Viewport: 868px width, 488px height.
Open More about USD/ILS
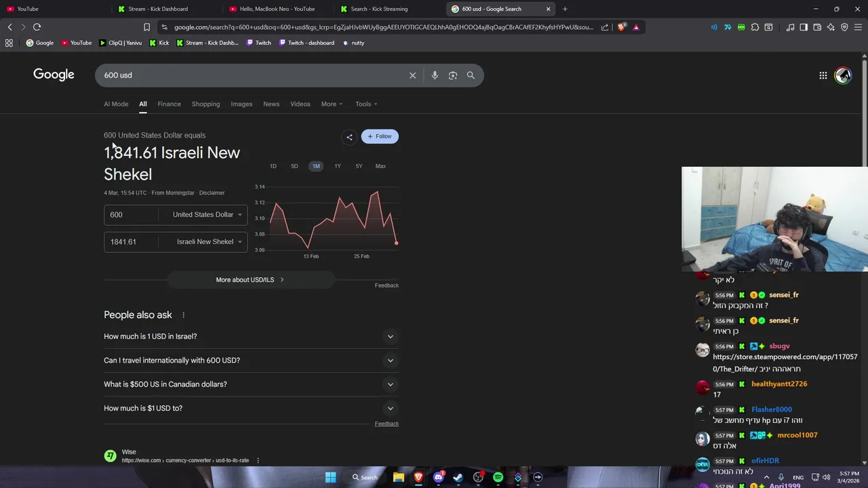click(250, 280)
